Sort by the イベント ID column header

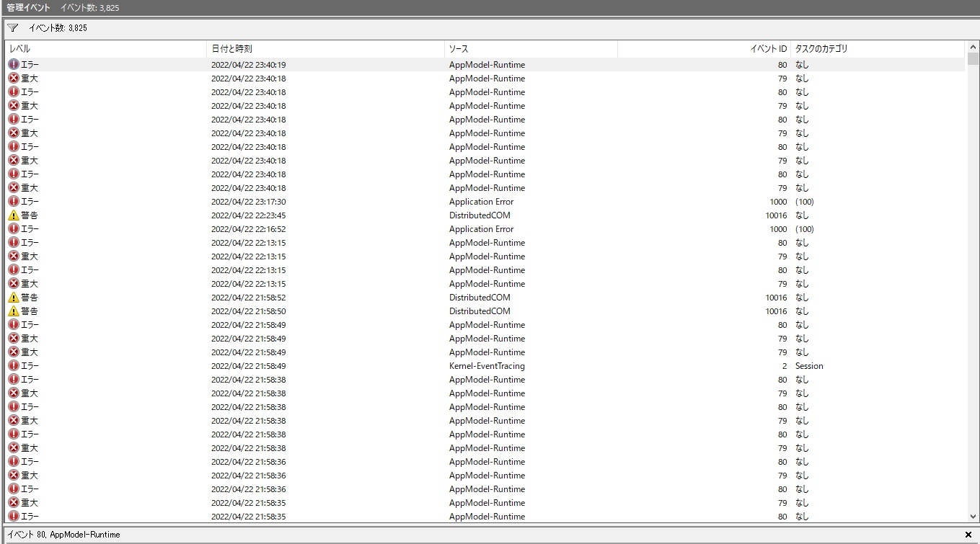[x=704, y=49]
